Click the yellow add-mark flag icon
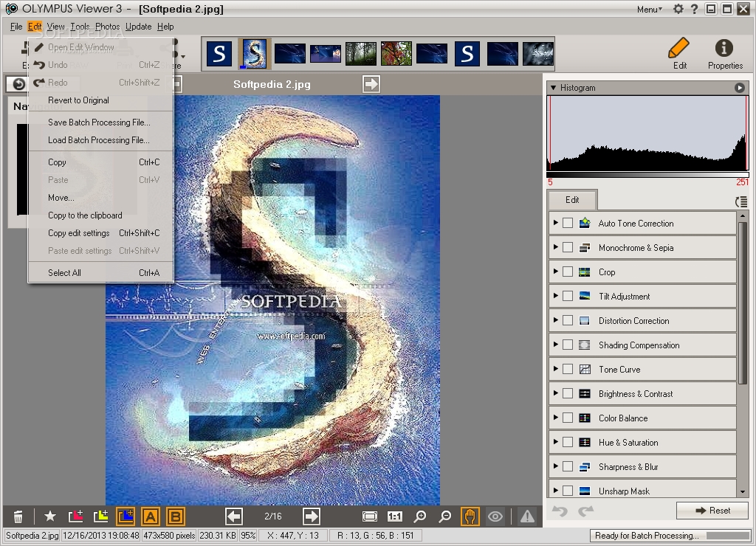756x546 pixels. coord(100,516)
